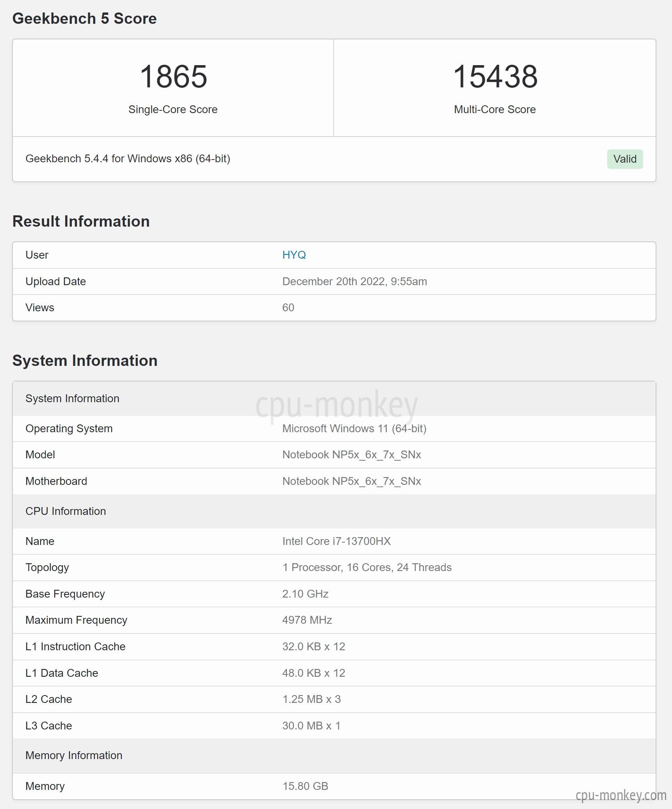Image resolution: width=672 pixels, height=809 pixels.
Task: Select the base frequency 2.10 GHz
Action: click(305, 594)
